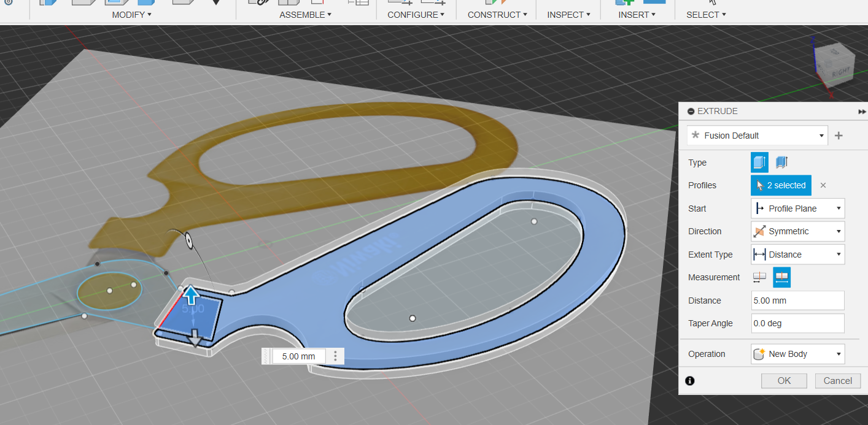Open the INSPECT menu
This screenshot has width=868, height=425.
point(568,15)
